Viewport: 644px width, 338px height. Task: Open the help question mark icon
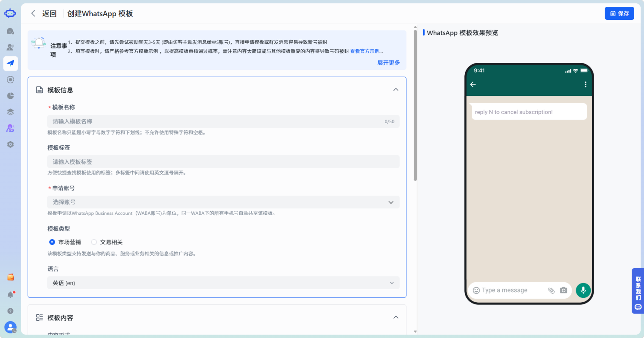11,311
